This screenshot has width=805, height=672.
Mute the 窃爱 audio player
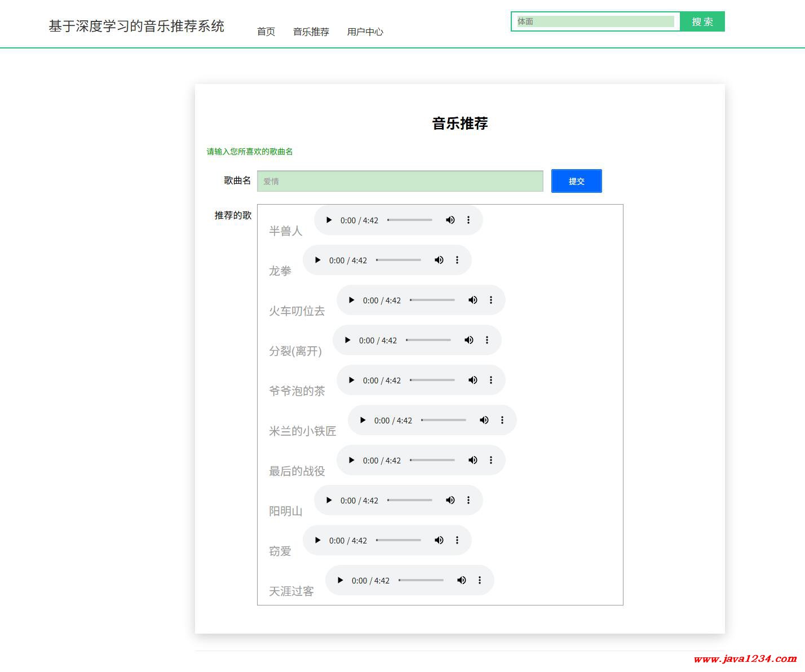click(439, 540)
